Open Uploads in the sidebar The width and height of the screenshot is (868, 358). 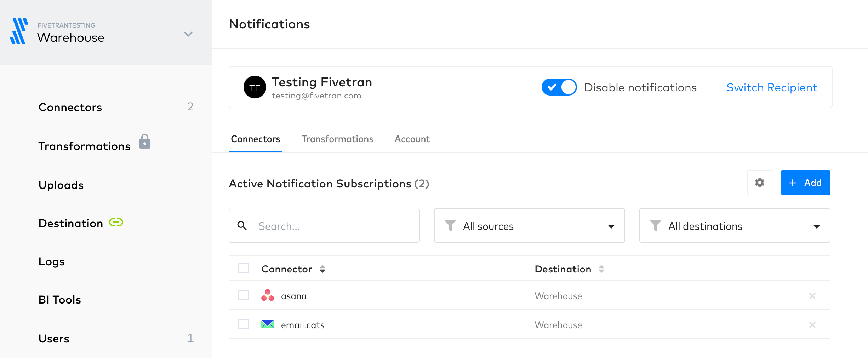(x=61, y=185)
